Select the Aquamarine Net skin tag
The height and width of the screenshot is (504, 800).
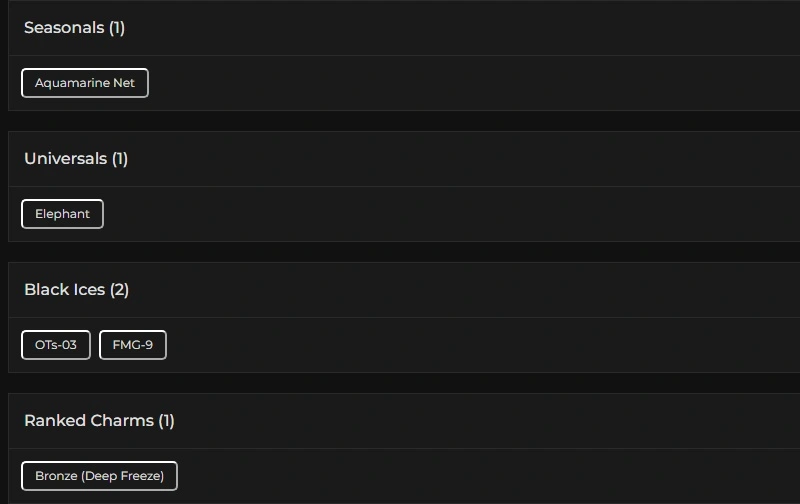pos(85,83)
